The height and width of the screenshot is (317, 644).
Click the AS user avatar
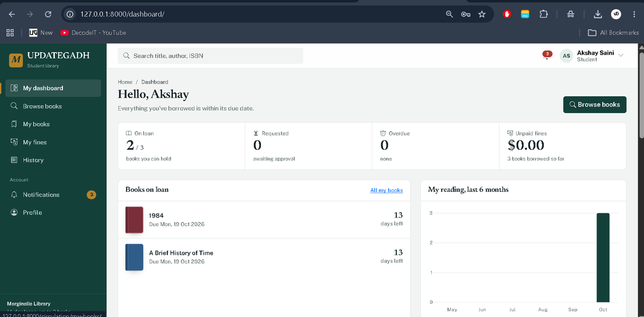pos(567,56)
